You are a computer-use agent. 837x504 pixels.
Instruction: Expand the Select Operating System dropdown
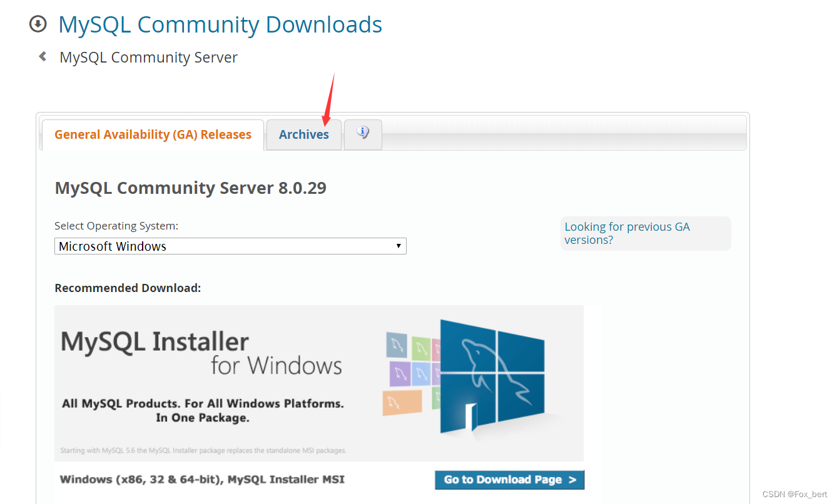coord(230,246)
